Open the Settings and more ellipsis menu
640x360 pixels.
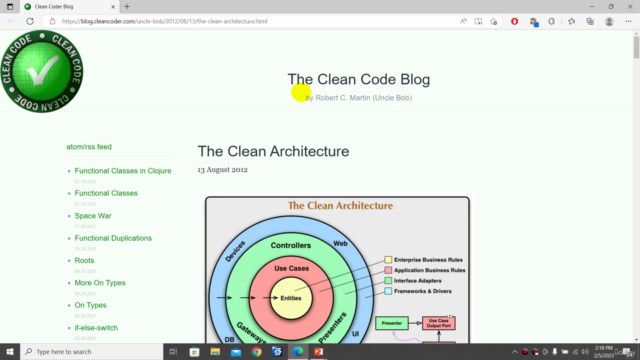[628, 21]
